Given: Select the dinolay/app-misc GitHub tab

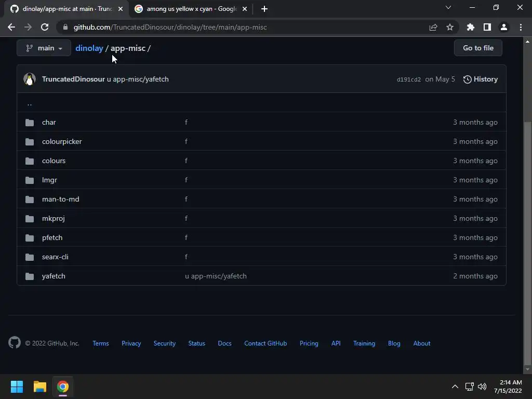Looking at the screenshot, I should [x=67, y=9].
